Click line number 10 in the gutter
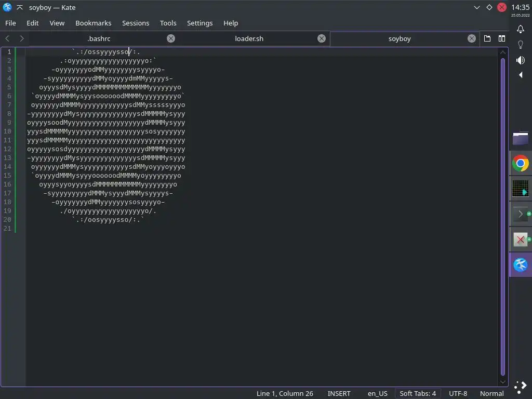 7,131
